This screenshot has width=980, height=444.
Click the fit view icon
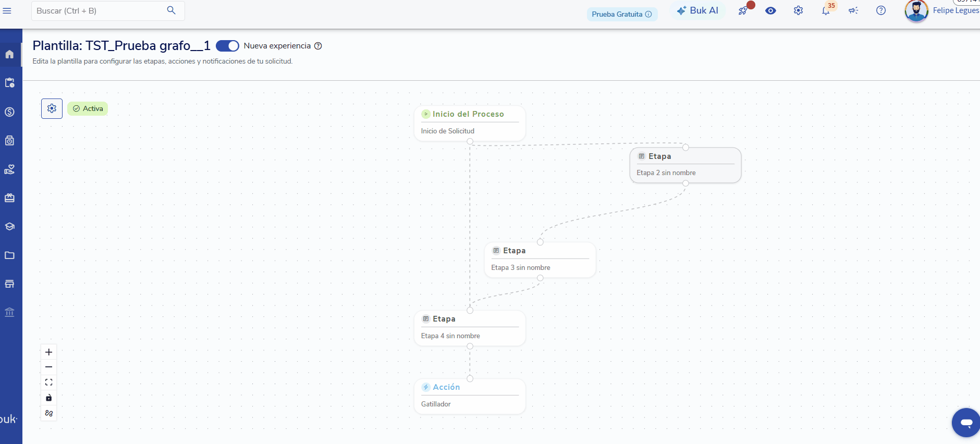48,383
